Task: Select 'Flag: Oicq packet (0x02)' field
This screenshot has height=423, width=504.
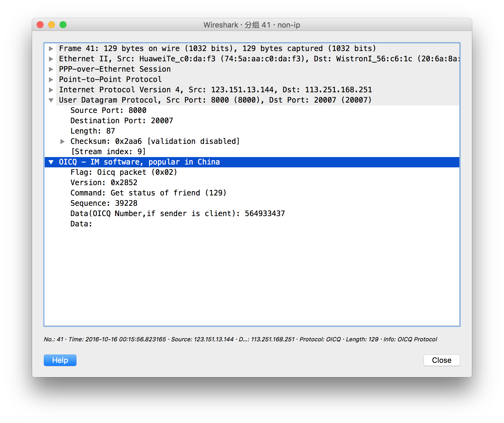Action: point(124,172)
